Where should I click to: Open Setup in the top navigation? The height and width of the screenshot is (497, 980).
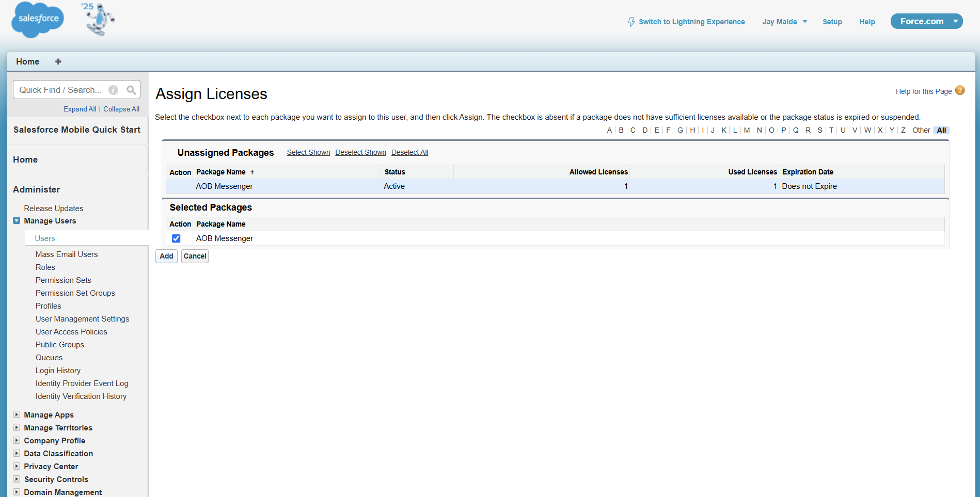pos(832,22)
